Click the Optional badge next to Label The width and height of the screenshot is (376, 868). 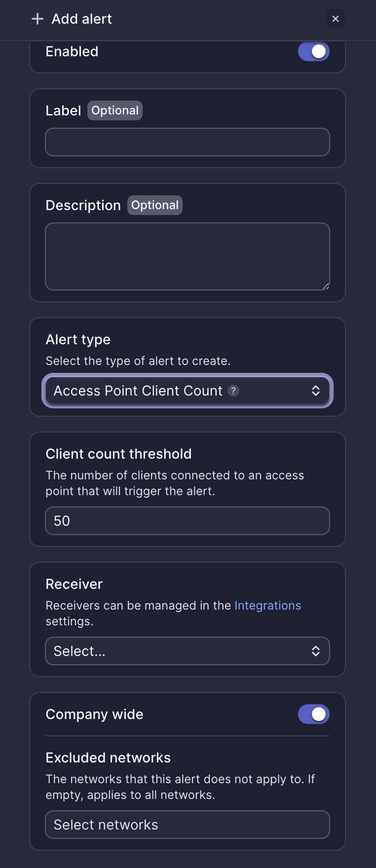115,110
